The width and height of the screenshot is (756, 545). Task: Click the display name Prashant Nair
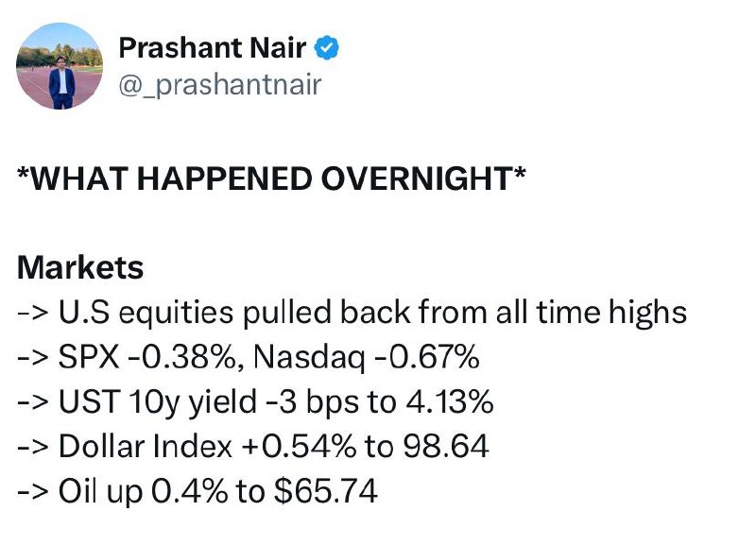[213, 47]
